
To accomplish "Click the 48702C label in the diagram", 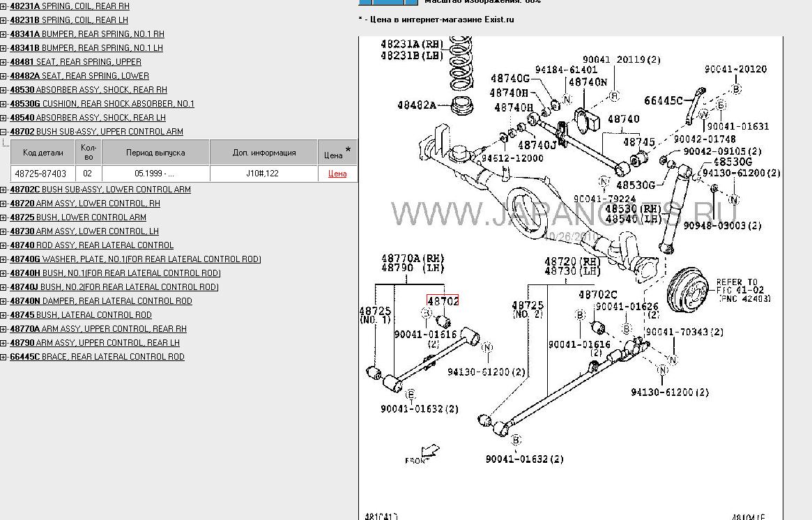I will pos(598,295).
